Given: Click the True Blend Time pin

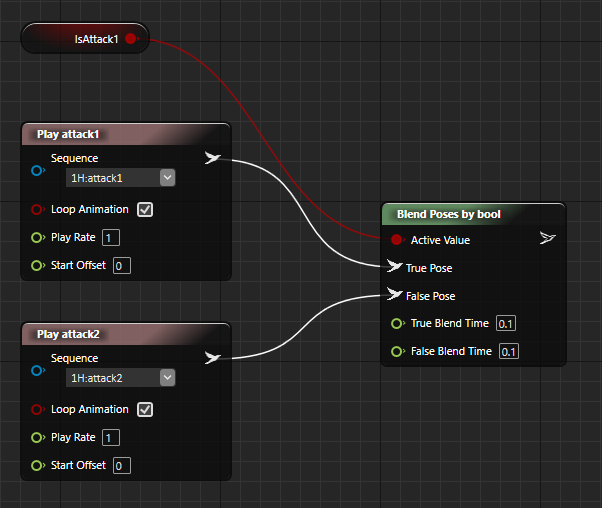Looking at the screenshot, I should (x=397, y=324).
